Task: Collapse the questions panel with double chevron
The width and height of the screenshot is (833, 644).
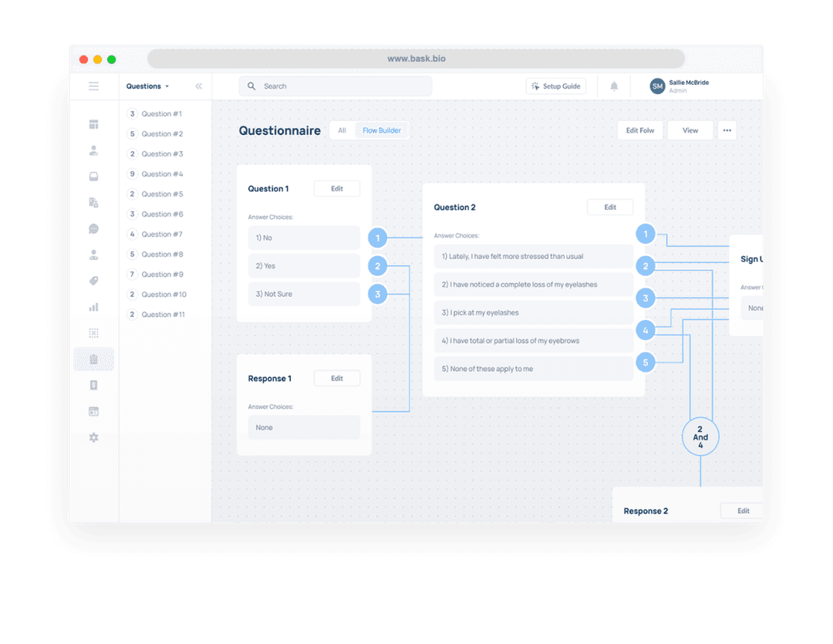Action: pos(198,86)
